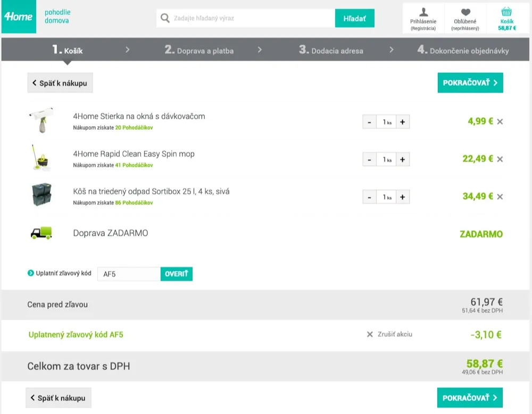Click the X icon of Zrušiť akciu

(370, 334)
